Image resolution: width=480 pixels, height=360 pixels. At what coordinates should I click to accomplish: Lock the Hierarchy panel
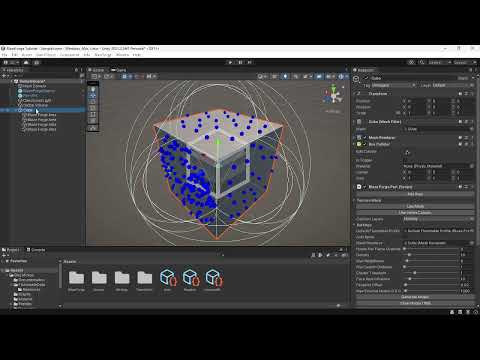click(x=76, y=70)
